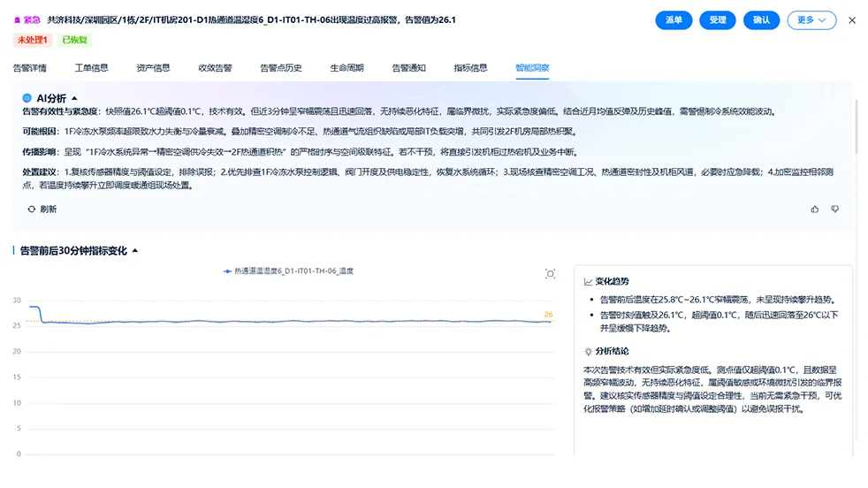Click the 受理 accept button
This screenshot has width=868, height=488.
(718, 20)
